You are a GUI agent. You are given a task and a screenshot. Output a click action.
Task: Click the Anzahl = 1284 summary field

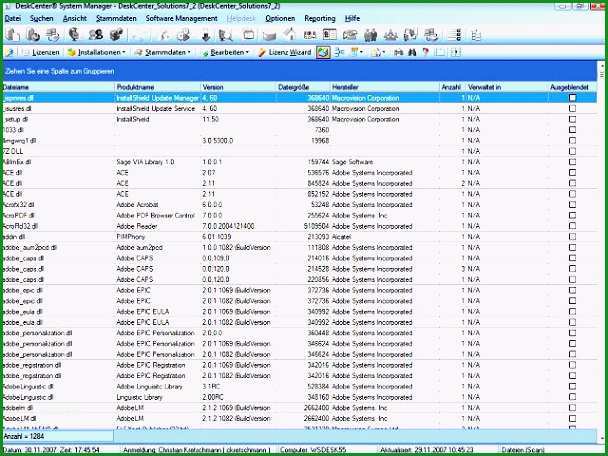coord(58,436)
